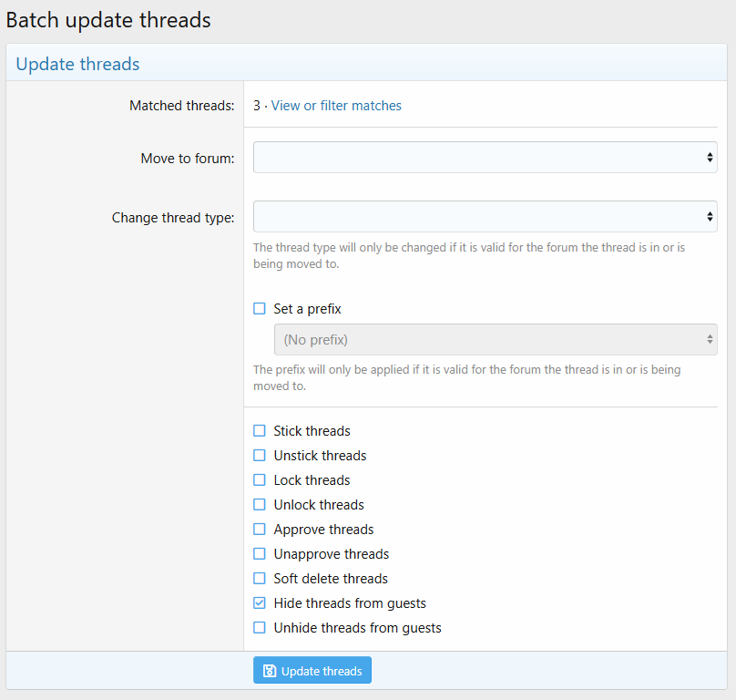The image size is (736, 700).
Task: Click the Matched threads label
Action: [181, 106]
